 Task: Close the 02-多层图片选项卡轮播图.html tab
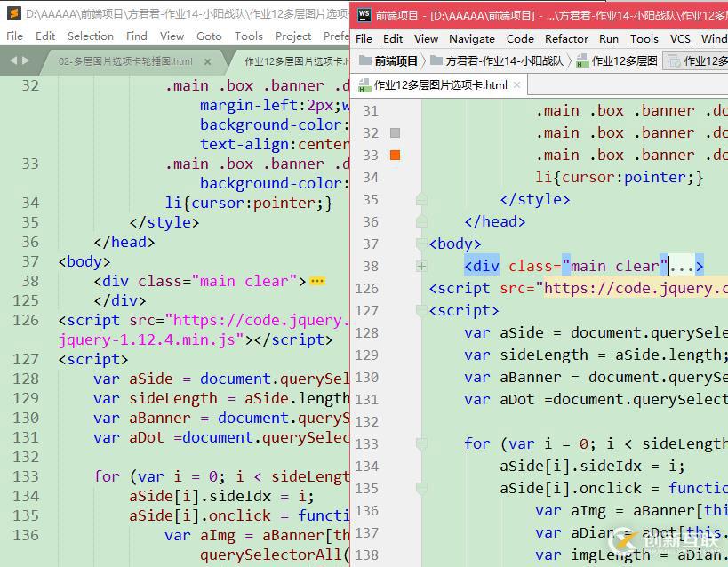coord(207,61)
